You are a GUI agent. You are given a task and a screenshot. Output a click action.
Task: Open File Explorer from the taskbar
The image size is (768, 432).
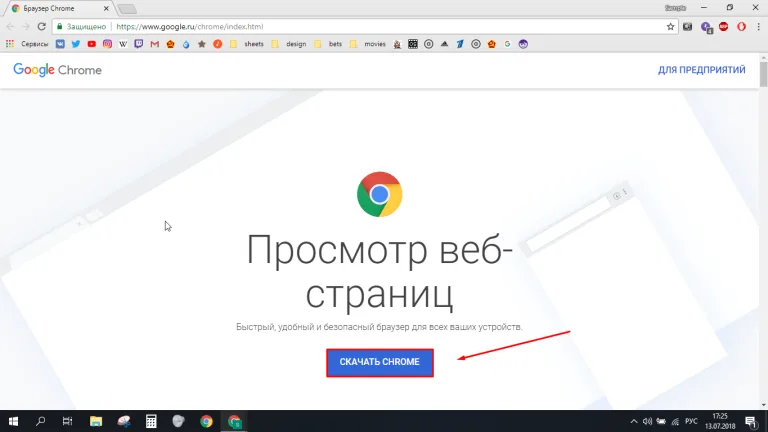click(96, 421)
